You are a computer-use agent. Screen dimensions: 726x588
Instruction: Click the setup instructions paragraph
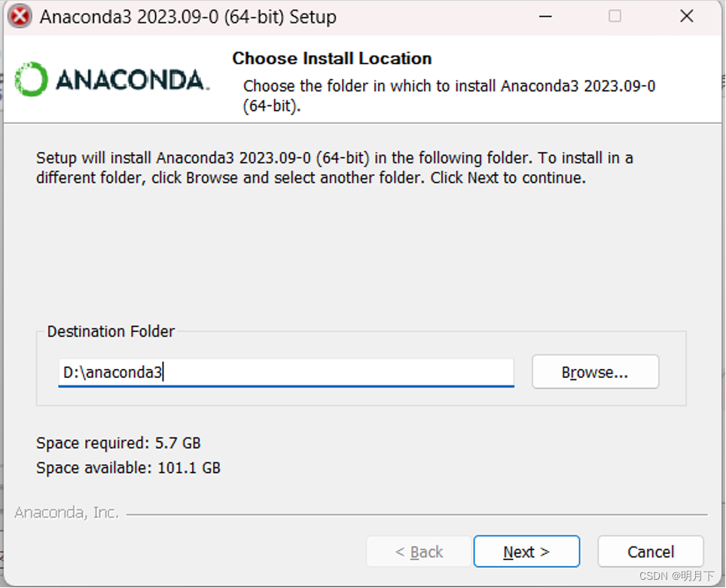click(334, 168)
